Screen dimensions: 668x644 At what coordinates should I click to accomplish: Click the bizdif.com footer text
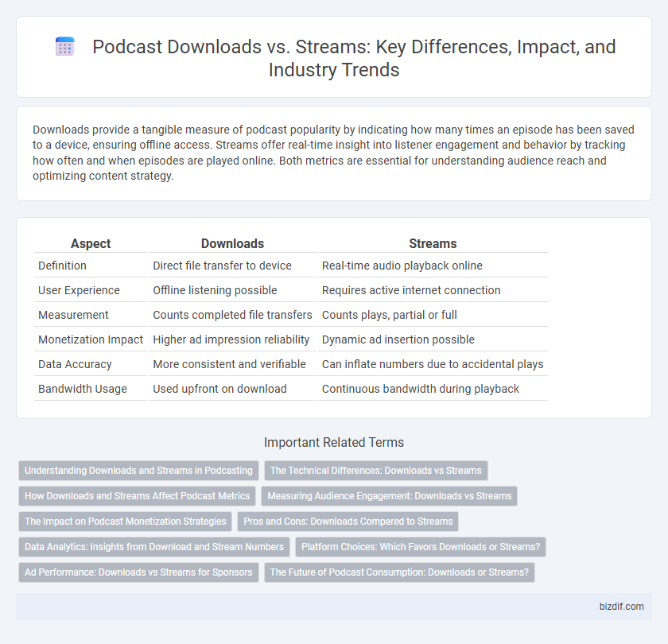pos(622,607)
